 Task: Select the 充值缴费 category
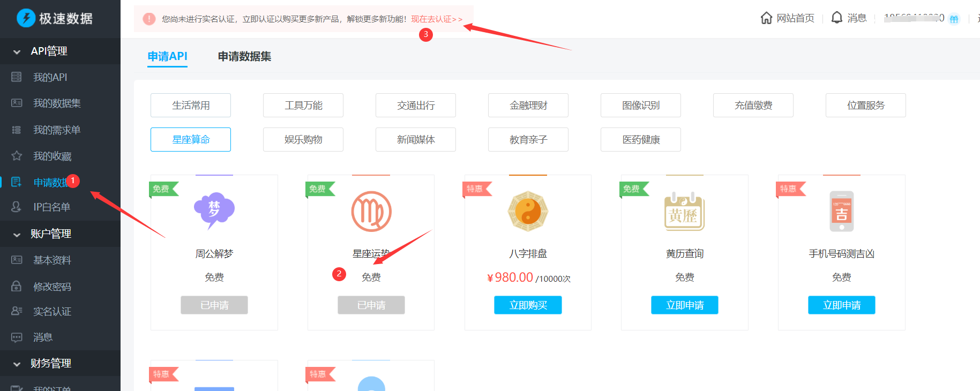(753, 106)
